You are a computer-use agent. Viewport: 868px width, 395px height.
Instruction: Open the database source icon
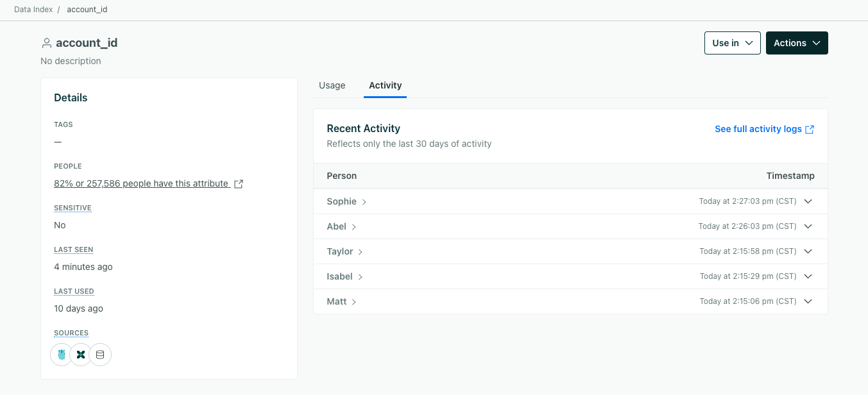(x=100, y=354)
